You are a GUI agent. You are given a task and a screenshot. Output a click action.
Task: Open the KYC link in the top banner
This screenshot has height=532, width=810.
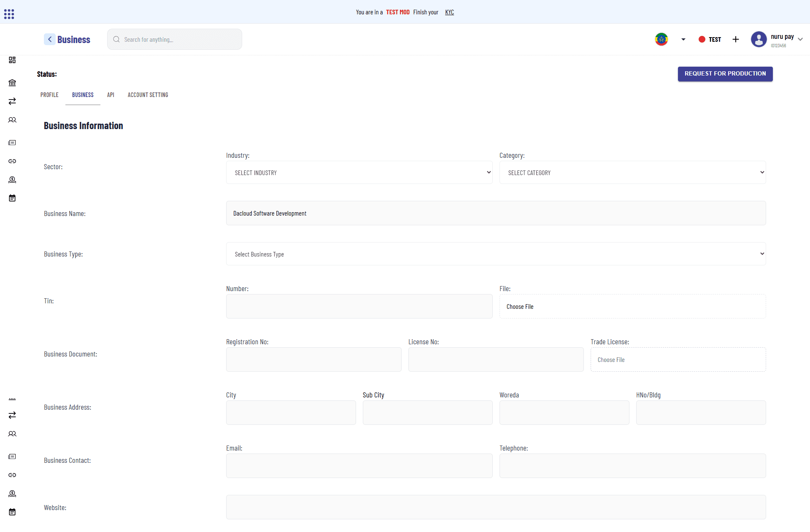(449, 12)
